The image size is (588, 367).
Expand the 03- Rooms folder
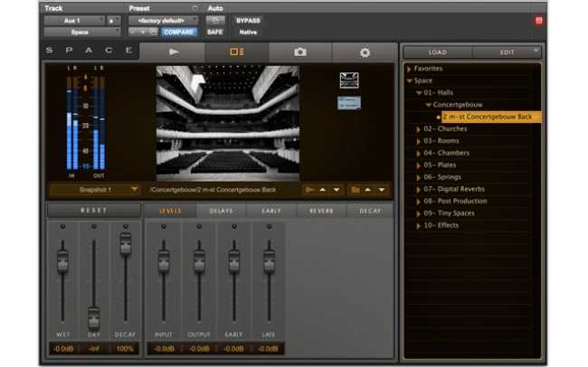419,141
